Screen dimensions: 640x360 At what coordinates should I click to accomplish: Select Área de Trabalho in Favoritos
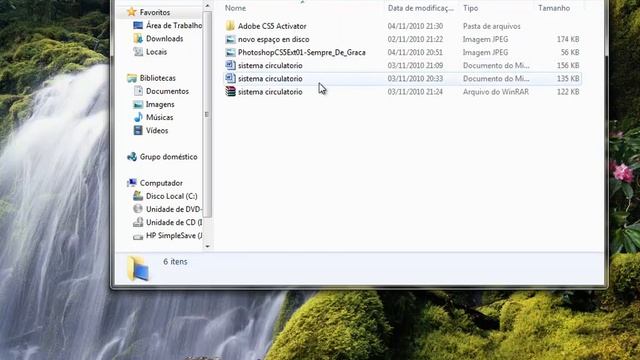[x=174, y=25]
